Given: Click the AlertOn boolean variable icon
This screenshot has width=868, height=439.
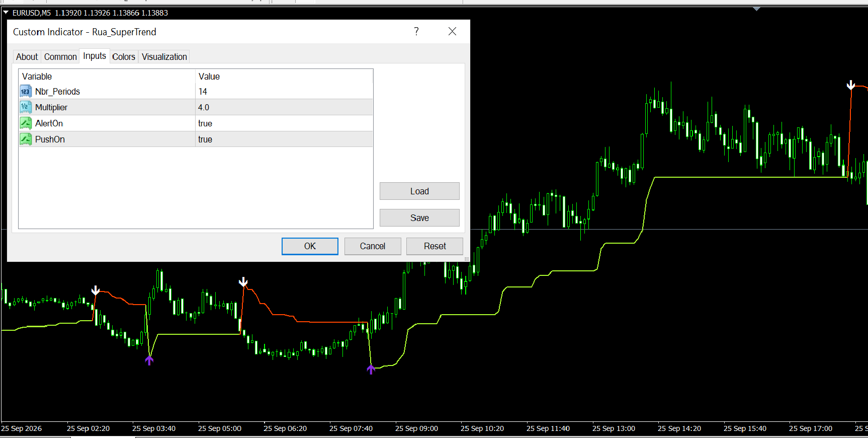Looking at the screenshot, I should (25, 123).
